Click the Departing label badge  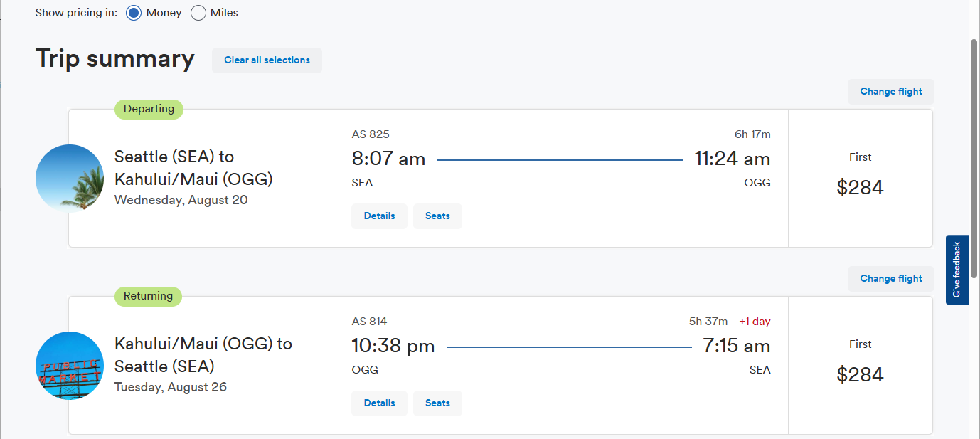tap(149, 110)
